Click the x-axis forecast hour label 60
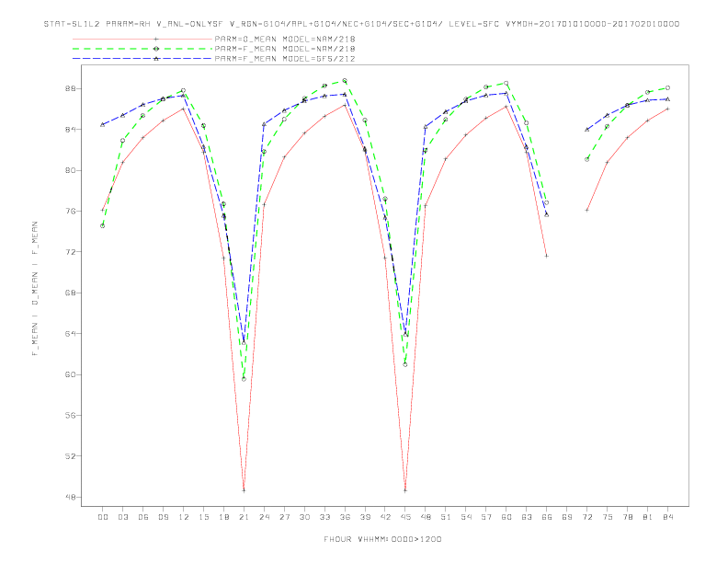Image resolution: width=728 pixels, height=563 pixels. (506, 517)
